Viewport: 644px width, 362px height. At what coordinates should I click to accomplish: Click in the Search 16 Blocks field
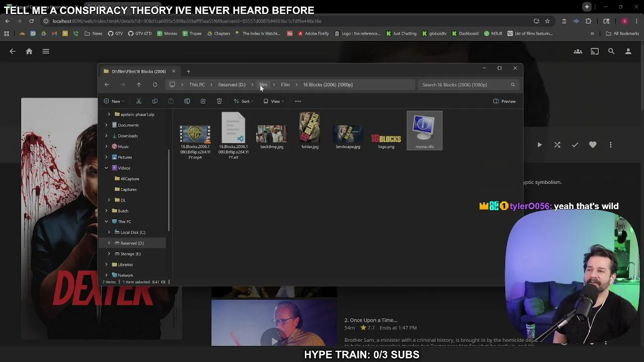coord(467,84)
